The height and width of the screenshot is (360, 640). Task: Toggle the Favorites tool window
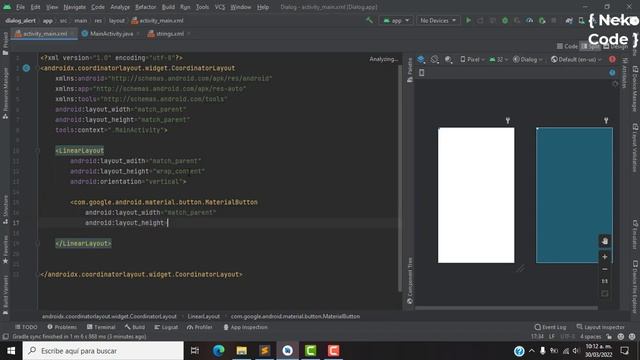click(5, 249)
